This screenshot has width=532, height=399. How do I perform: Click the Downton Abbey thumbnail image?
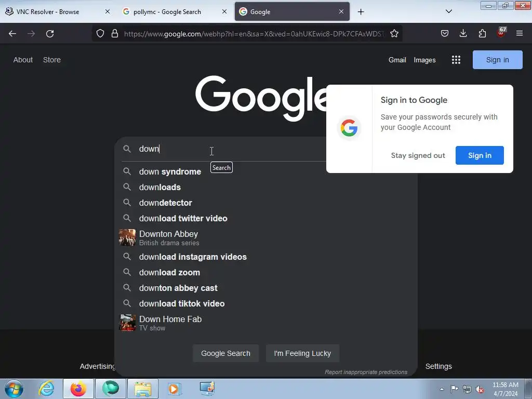click(127, 237)
